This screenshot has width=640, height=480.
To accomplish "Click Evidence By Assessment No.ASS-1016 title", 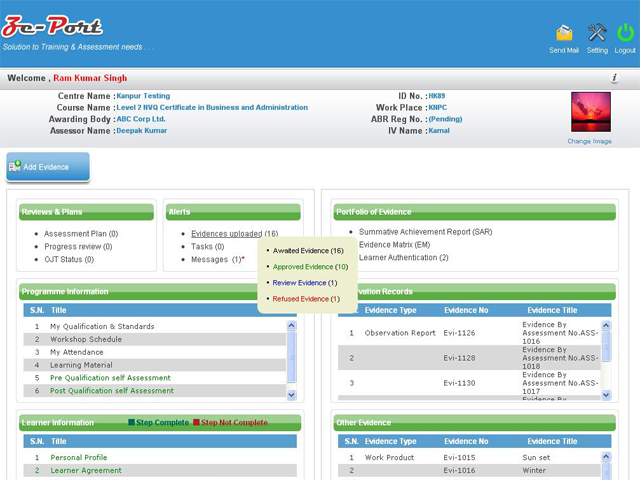I will pyautogui.click(x=560, y=333).
